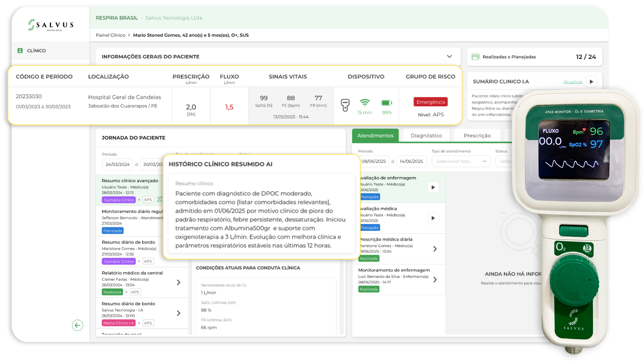Select the Resumo diário de bordo by Maristone Gomes entry
Viewport: 644px width, 362px height.
(142, 251)
